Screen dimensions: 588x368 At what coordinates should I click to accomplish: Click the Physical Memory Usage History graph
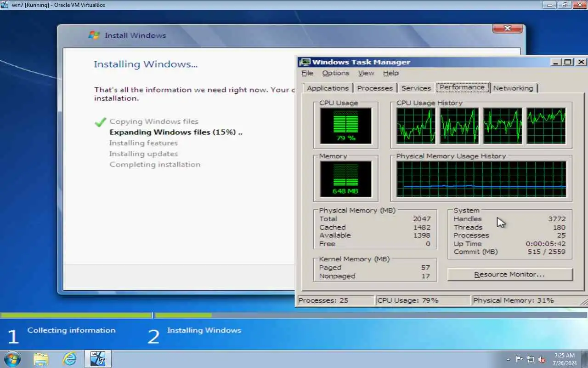point(481,179)
